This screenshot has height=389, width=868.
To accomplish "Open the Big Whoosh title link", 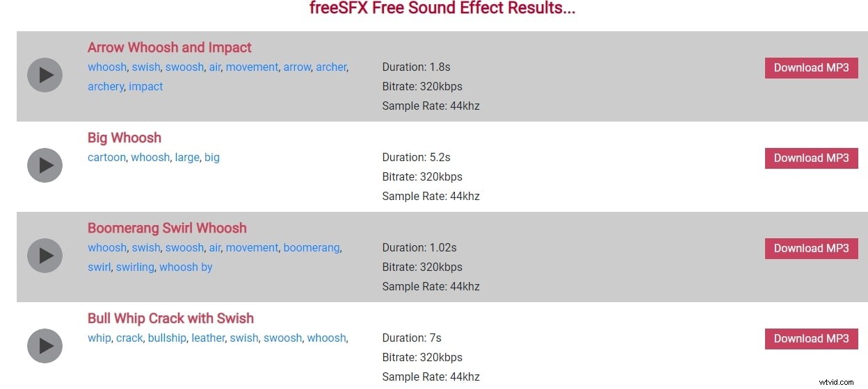I will tap(124, 138).
